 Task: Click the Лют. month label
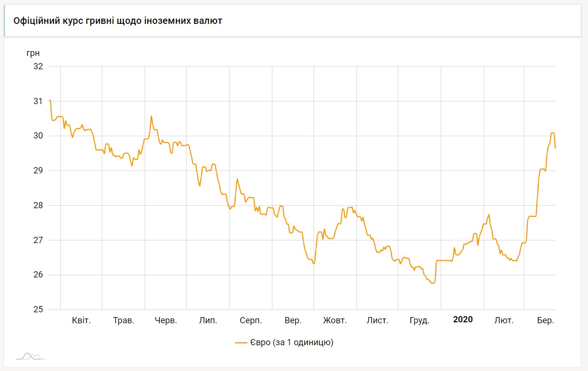click(504, 320)
